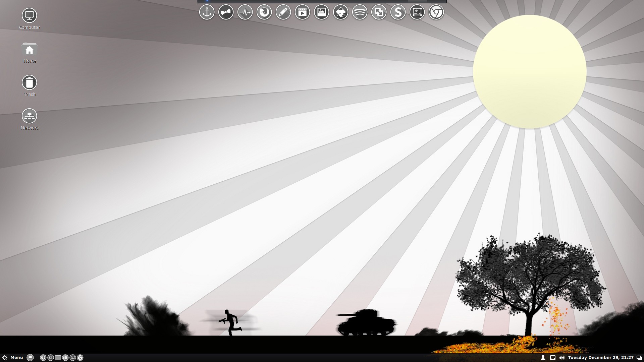
Task: Open the volume control tray icon
Action: coord(562,358)
